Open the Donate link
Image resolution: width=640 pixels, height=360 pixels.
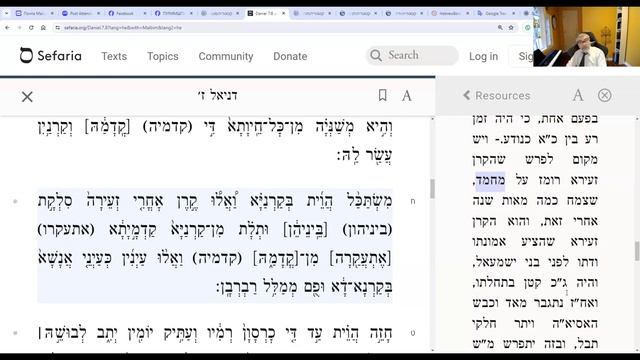[290, 56]
